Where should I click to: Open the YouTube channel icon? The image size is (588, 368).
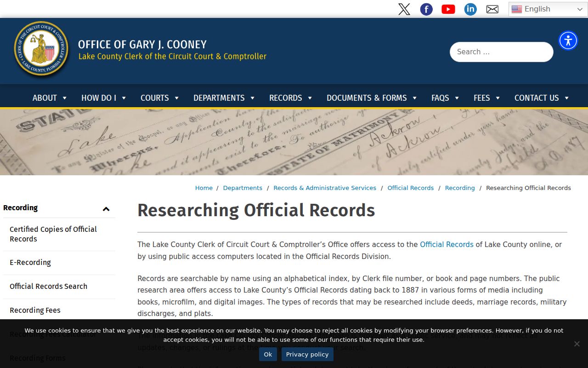[448, 9]
